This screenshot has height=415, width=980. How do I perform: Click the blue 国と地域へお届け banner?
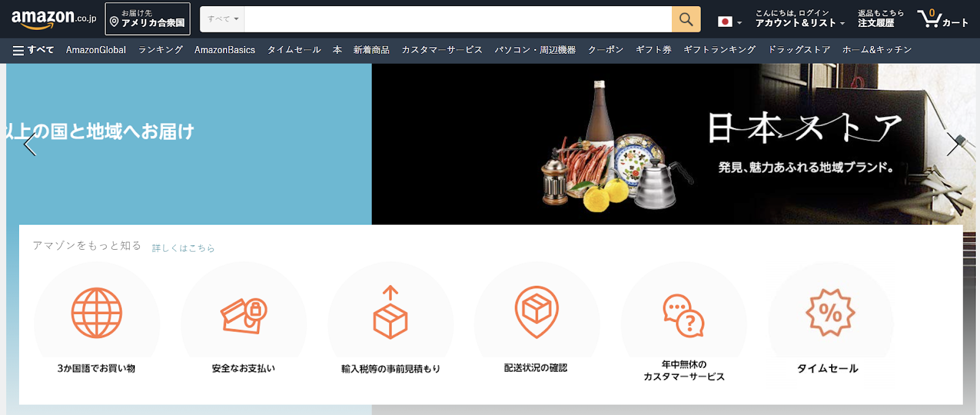tap(189, 144)
